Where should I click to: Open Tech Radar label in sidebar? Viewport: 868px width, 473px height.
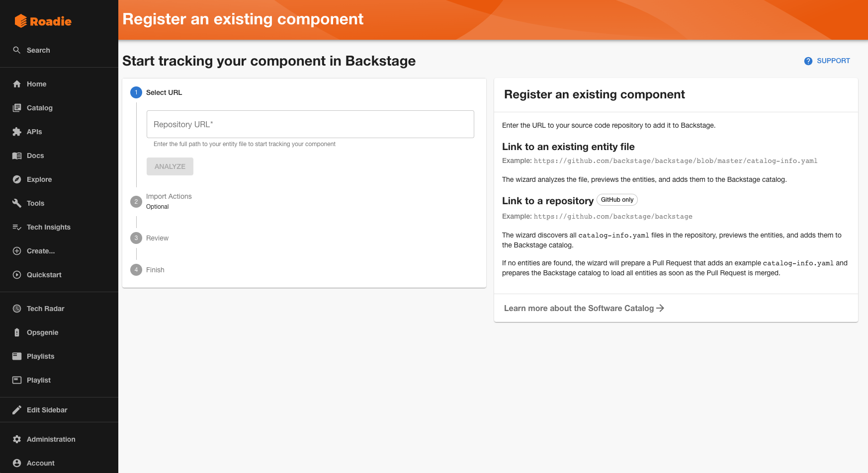pyautogui.click(x=46, y=309)
